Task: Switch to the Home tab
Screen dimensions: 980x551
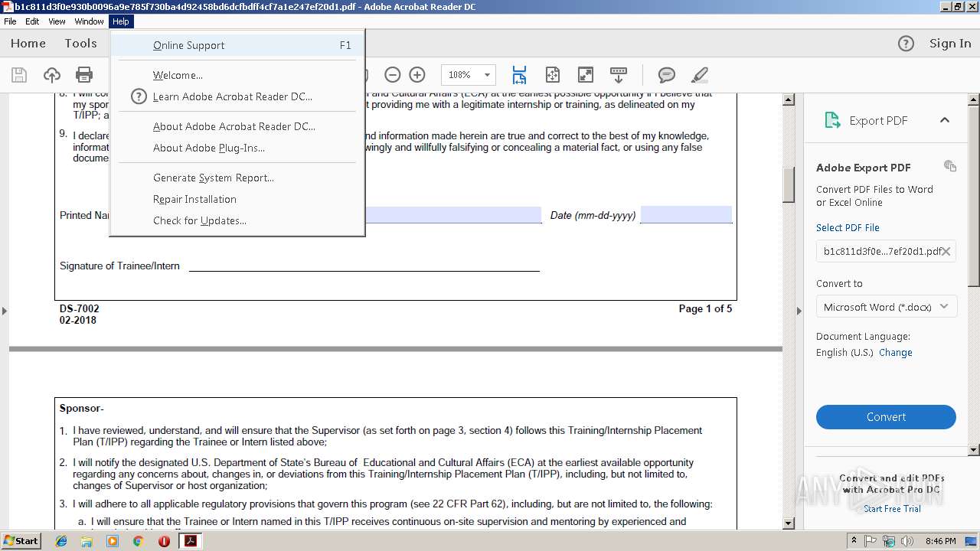Action: click(28, 44)
